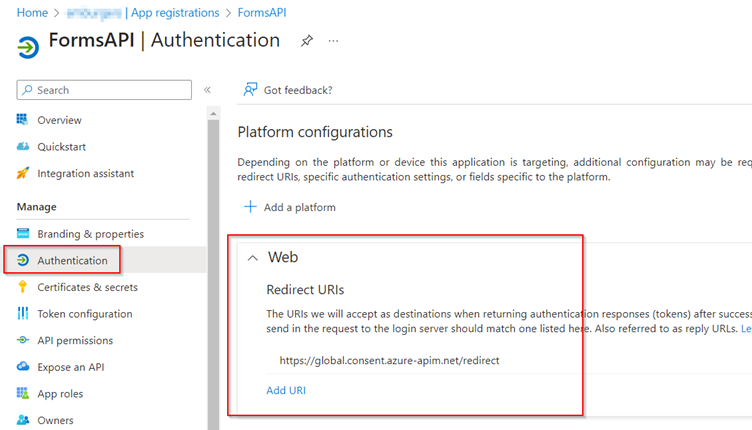The height and width of the screenshot is (430, 752).
Task: Open App registrations breadcrumb link
Action: [175, 12]
